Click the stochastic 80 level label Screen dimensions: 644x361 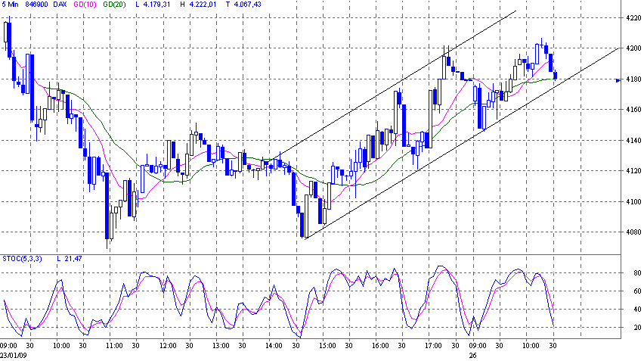coord(637,273)
